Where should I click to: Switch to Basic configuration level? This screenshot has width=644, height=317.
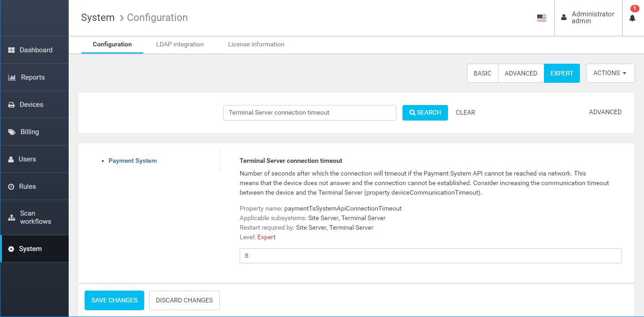click(x=483, y=73)
